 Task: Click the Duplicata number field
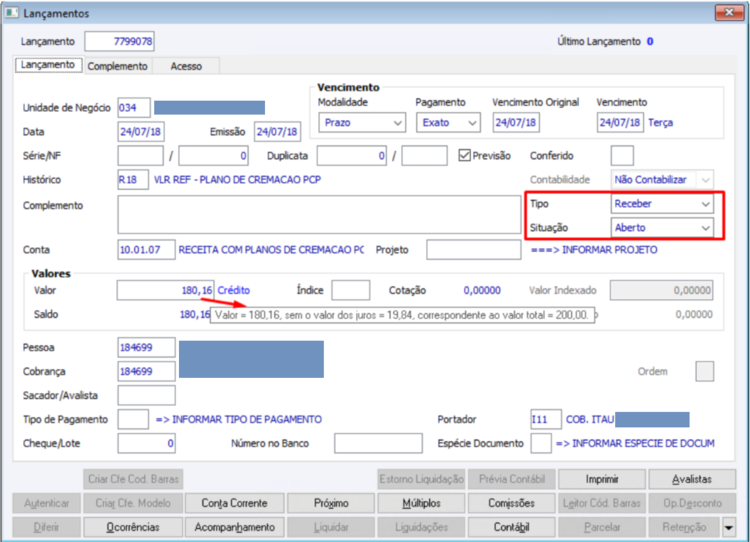tap(352, 155)
